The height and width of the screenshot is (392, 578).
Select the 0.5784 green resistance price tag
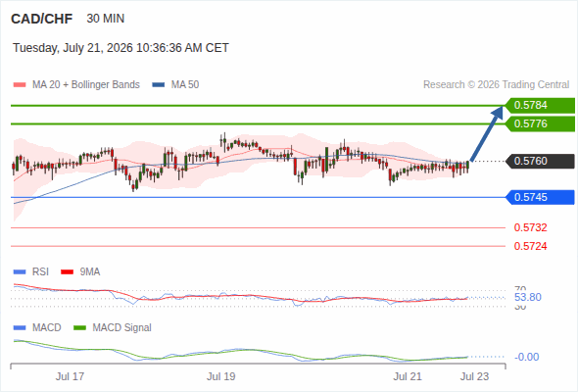(x=540, y=106)
